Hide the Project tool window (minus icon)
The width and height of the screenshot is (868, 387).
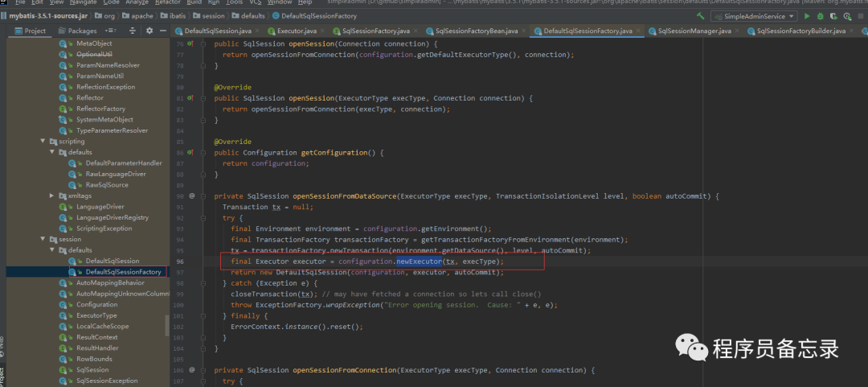coord(162,31)
